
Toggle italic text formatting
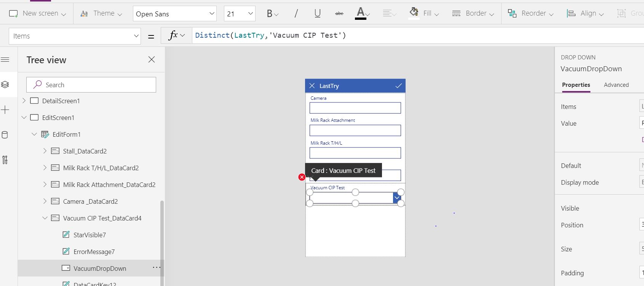coord(296,14)
